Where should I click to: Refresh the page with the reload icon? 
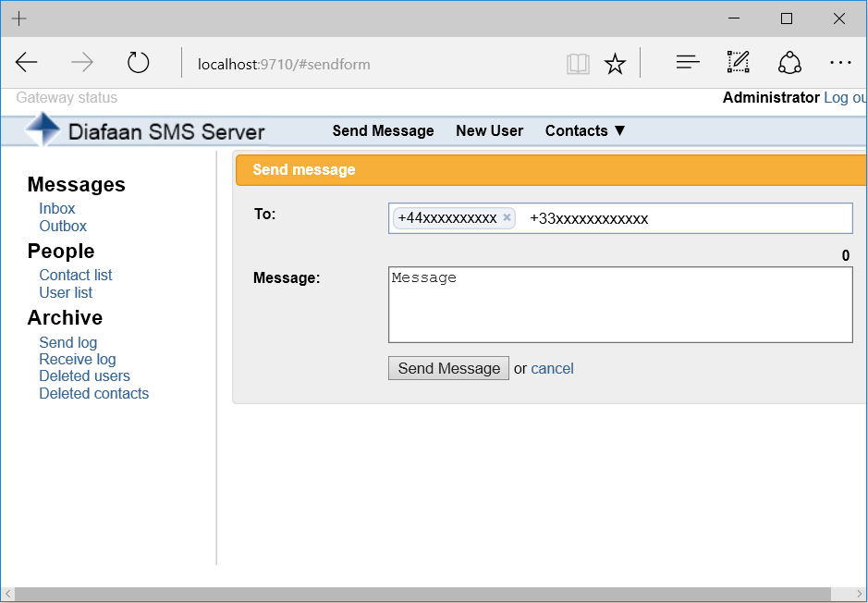(138, 62)
